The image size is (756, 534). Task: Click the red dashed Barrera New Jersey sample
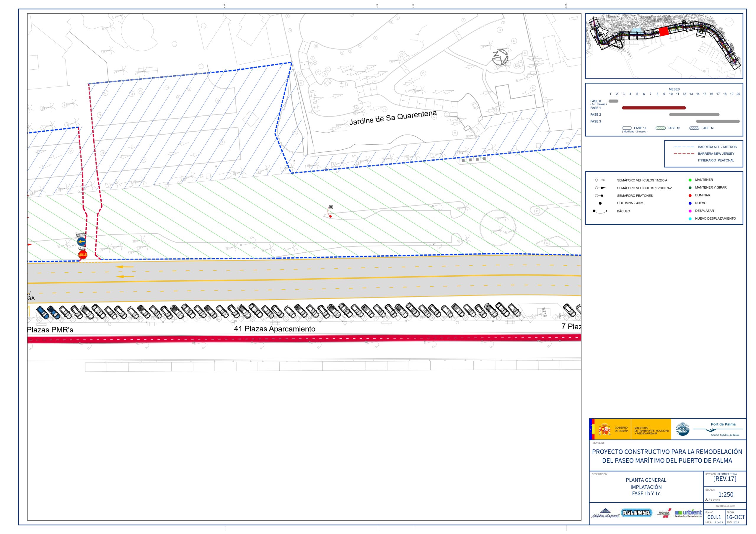684,154
